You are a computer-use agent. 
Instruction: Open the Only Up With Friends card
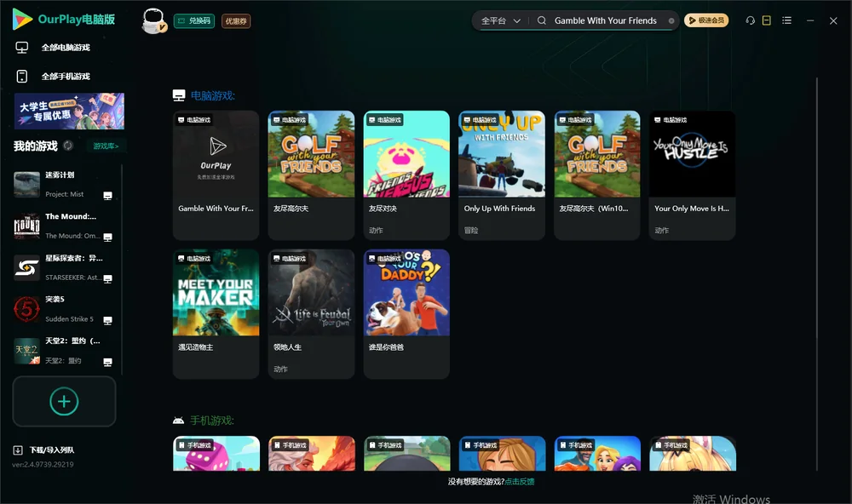[x=502, y=175]
